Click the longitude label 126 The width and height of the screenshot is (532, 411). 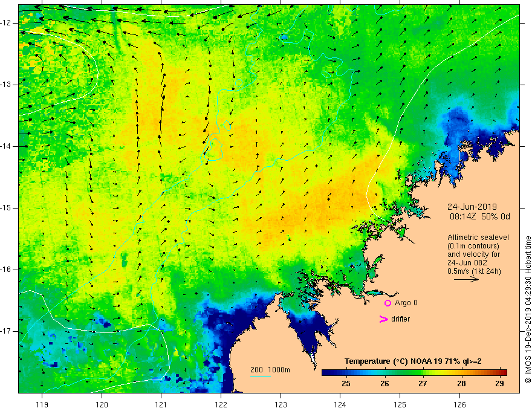459,404
